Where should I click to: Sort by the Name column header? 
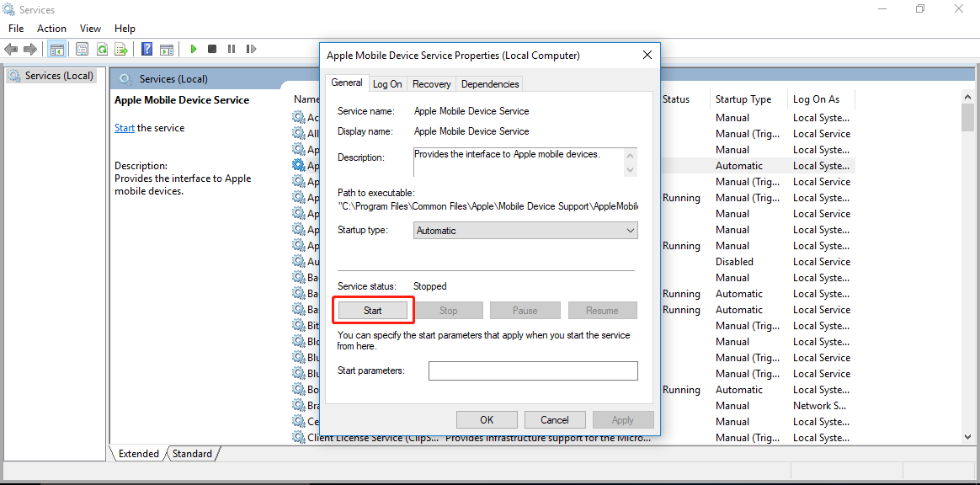tap(306, 99)
